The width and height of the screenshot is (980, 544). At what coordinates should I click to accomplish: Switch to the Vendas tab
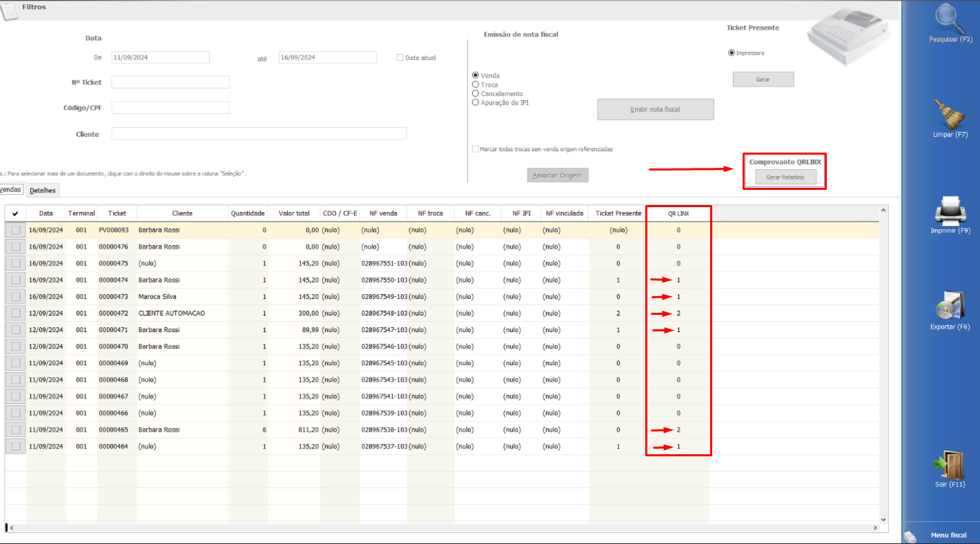(x=11, y=189)
